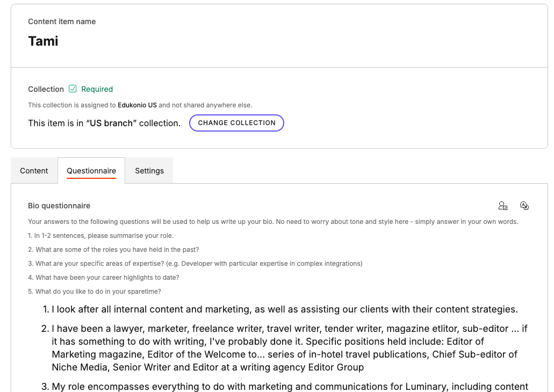Viewport: 554px width, 392px height.
Task: Select the green checkmark beside Collection
Action: click(x=73, y=89)
